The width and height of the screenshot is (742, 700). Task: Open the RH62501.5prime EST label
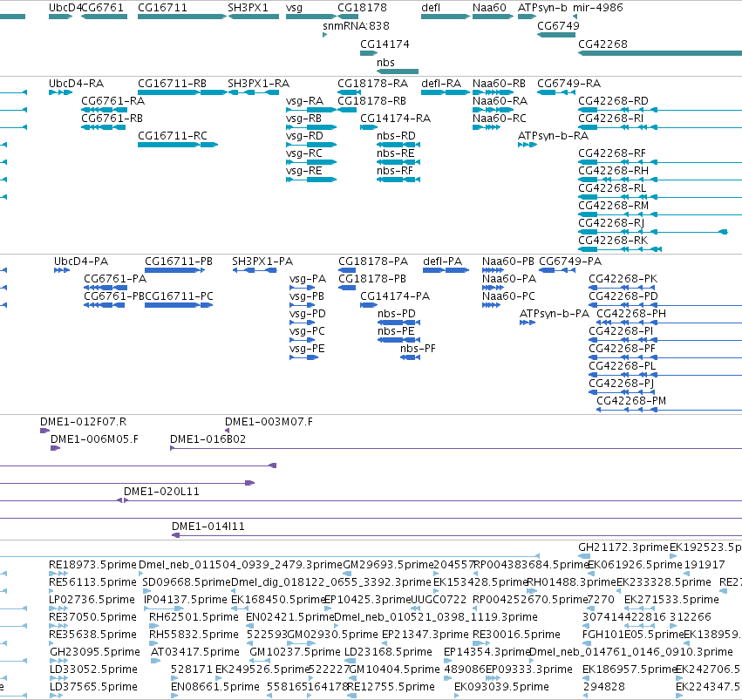pos(194,617)
